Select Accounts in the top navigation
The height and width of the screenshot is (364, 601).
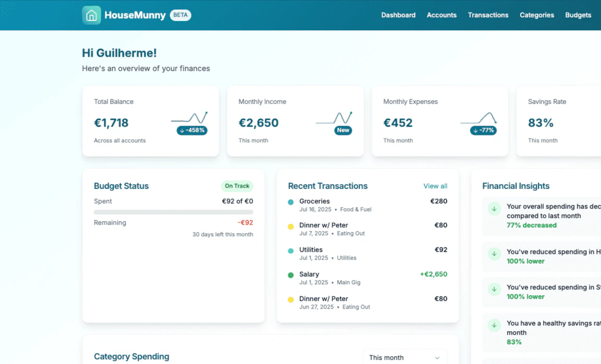point(441,15)
